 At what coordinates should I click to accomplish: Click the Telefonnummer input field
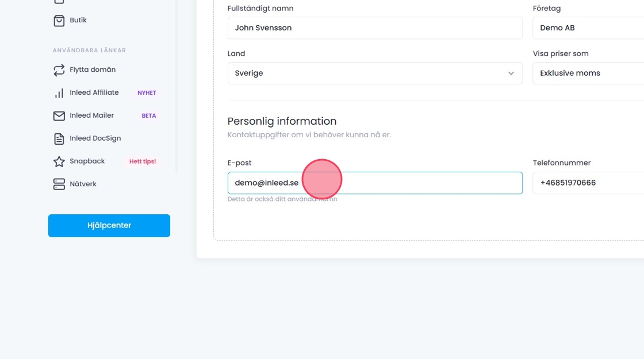(588, 183)
